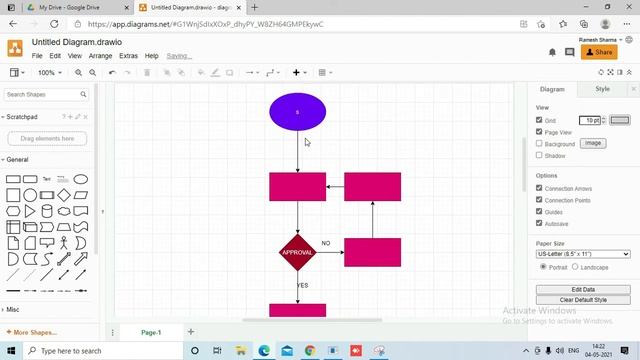This screenshot has width=640, height=360.
Task: Toggle the Guides checkbox
Action: pyautogui.click(x=539, y=211)
